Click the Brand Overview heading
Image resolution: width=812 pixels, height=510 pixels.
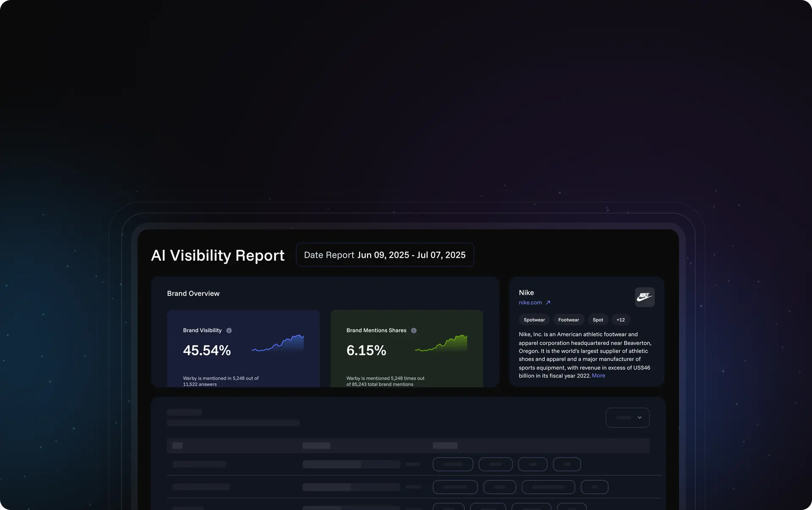pos(193,294)
